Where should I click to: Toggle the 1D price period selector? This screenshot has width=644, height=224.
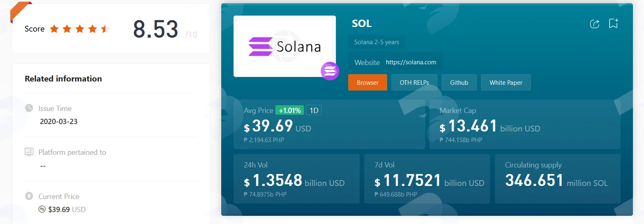(314, 110)
